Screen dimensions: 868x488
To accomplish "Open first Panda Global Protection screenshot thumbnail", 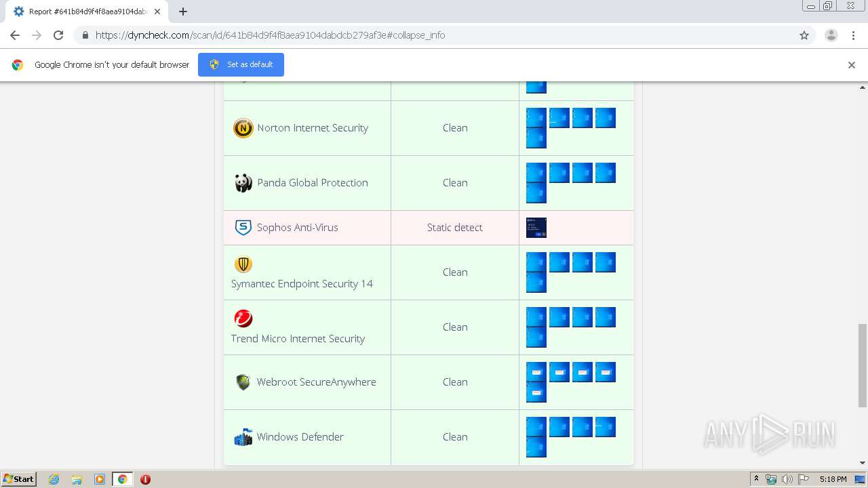I will point(536,173).
